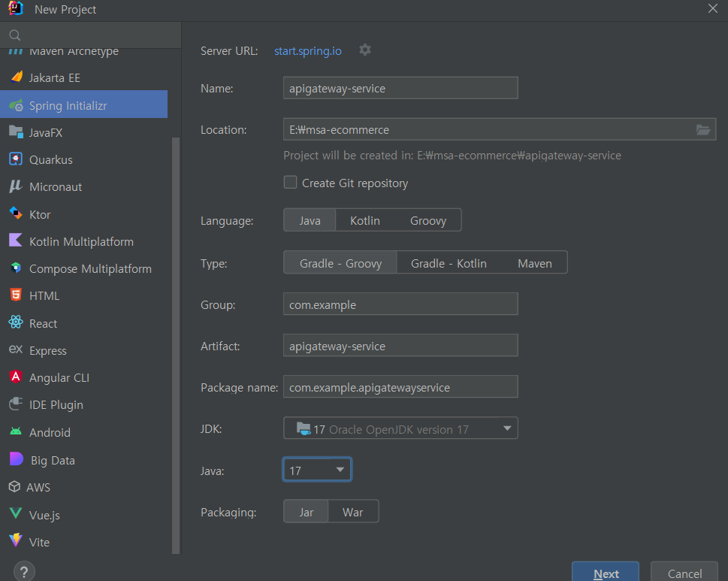Screen dimensions: 728x581
Task: Click the Kotlin Multiplatform K icon
Action: point(16,241)
